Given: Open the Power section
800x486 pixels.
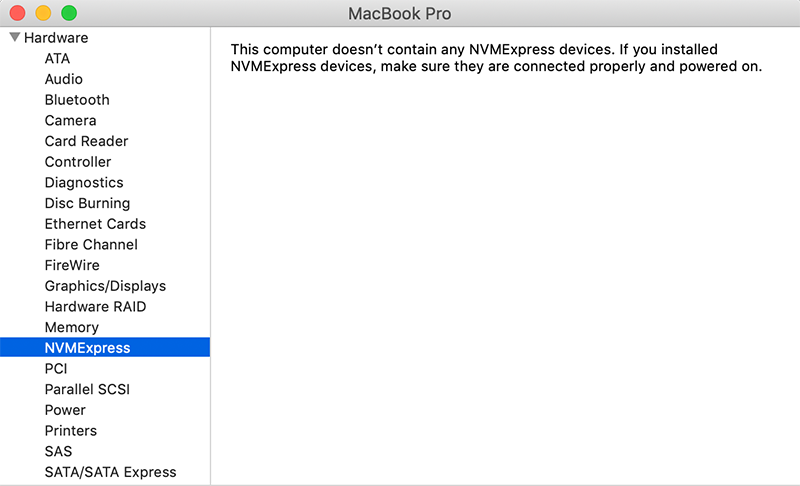Looking at the screenshot, I should click(65, 410).
